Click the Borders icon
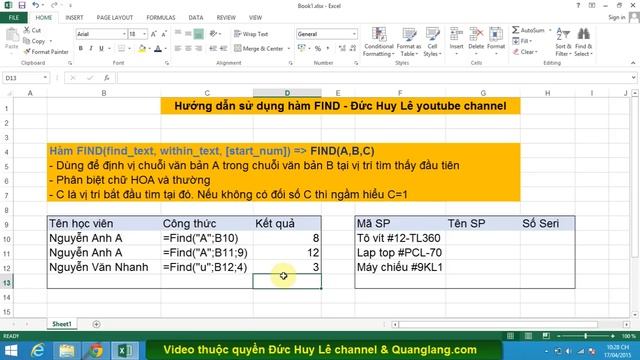The width and height of the screenshot is (640, 360). coord(121,48)
